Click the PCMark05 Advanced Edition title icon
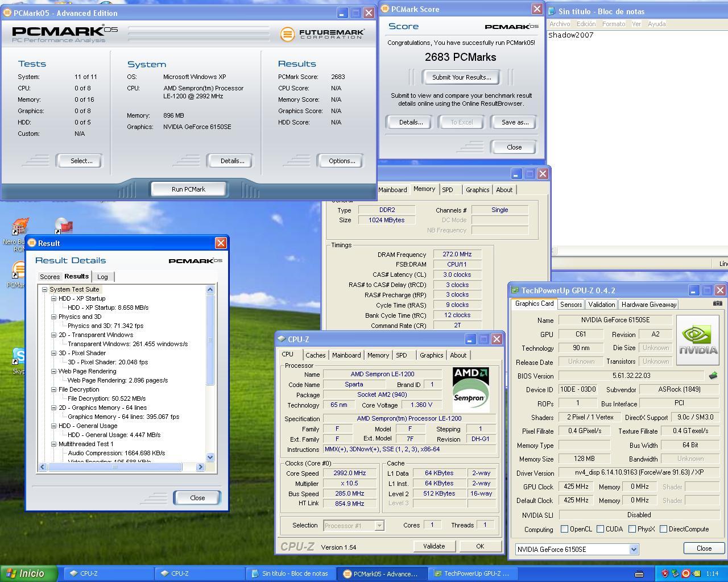Screen dimensions: 728x582 tap(7, 13)
